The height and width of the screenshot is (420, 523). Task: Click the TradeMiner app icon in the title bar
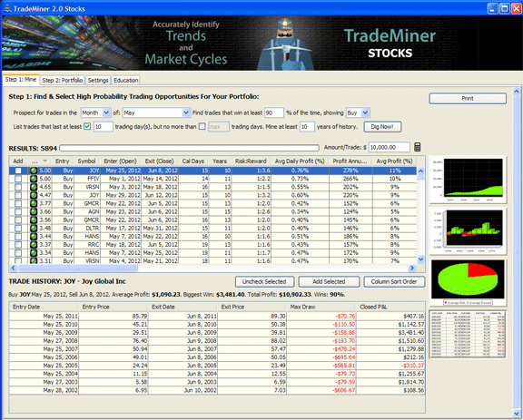(x=6, y=8)
